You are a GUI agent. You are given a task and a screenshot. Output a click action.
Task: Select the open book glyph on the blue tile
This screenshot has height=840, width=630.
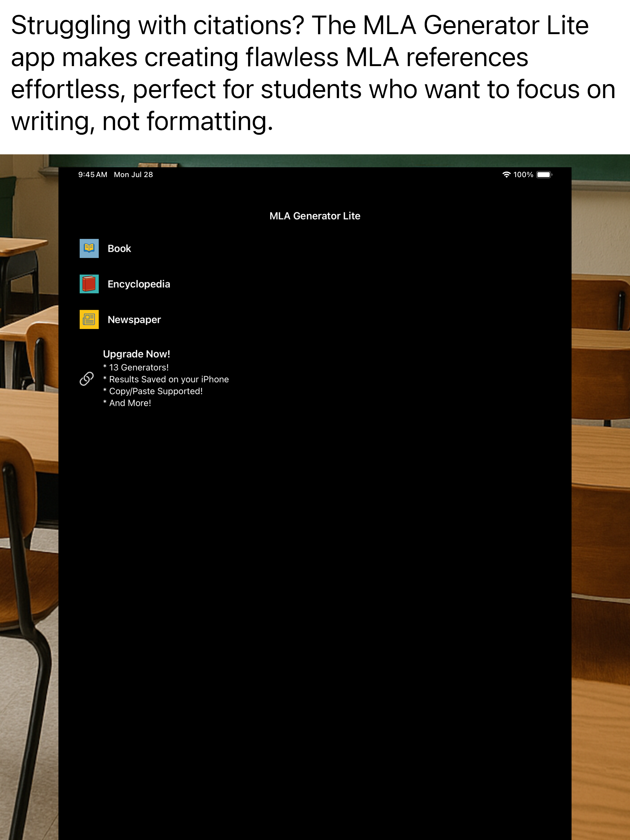point(89,249)
